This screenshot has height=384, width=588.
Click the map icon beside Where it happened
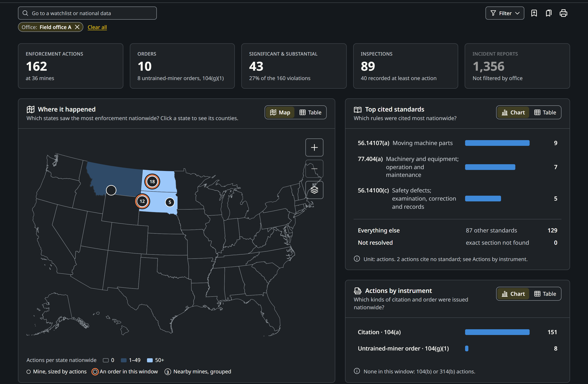click(x=31, y=109)
